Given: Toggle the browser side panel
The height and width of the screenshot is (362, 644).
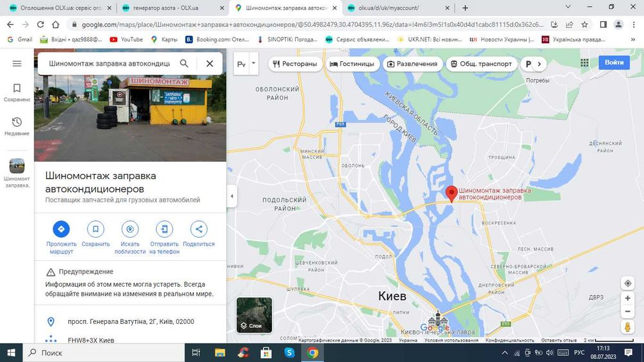Looking at the screenshot, I should pyautogui.click(x=603, y=24).
